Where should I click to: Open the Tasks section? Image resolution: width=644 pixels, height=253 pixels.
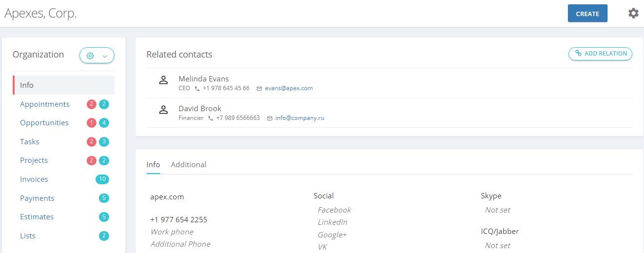click(x=30, y=142)
